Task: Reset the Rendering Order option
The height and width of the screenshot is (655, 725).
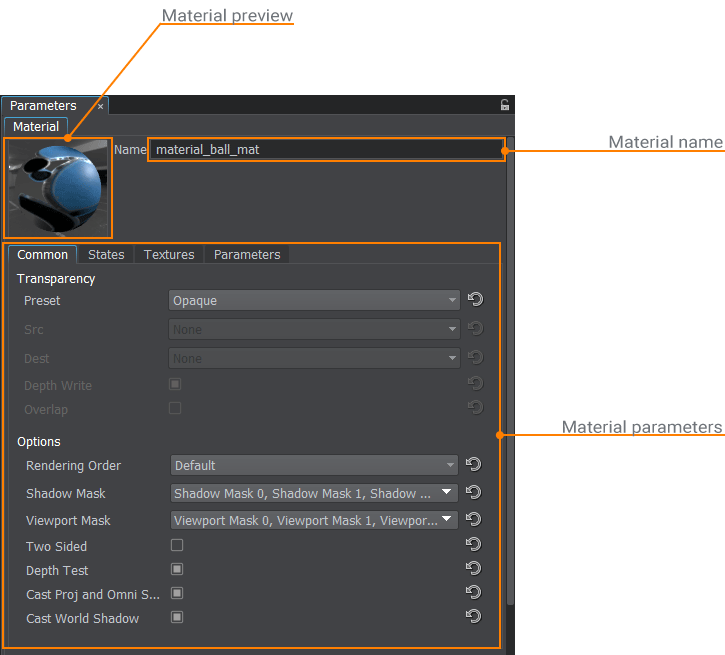Action: pyautogui.click(x=474, y=465)
